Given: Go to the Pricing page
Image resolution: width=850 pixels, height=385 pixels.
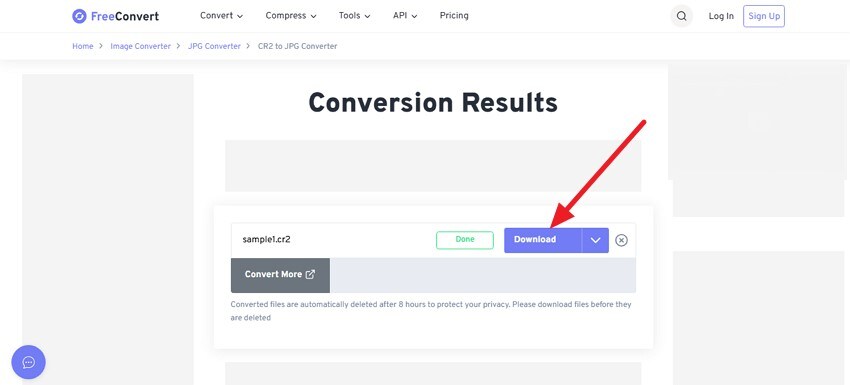Looking at the screenshot, I should point(454,16).
